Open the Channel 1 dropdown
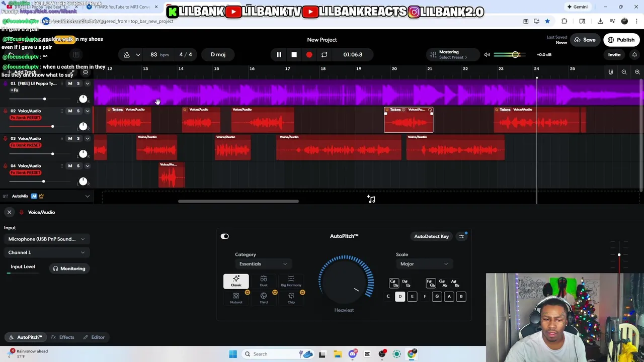This screenshot has width=644, height=362. click(x=46, y=252)
